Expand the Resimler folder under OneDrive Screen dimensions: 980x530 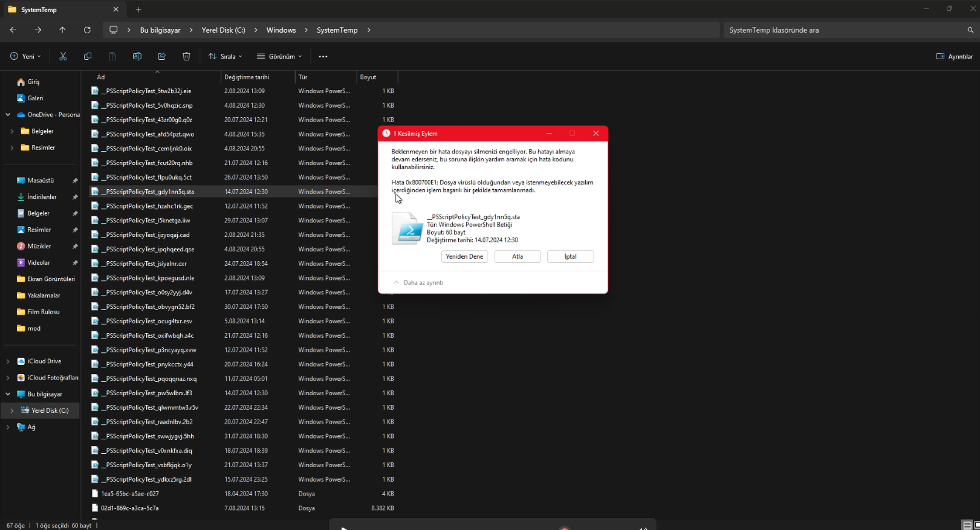pos(12,147)
